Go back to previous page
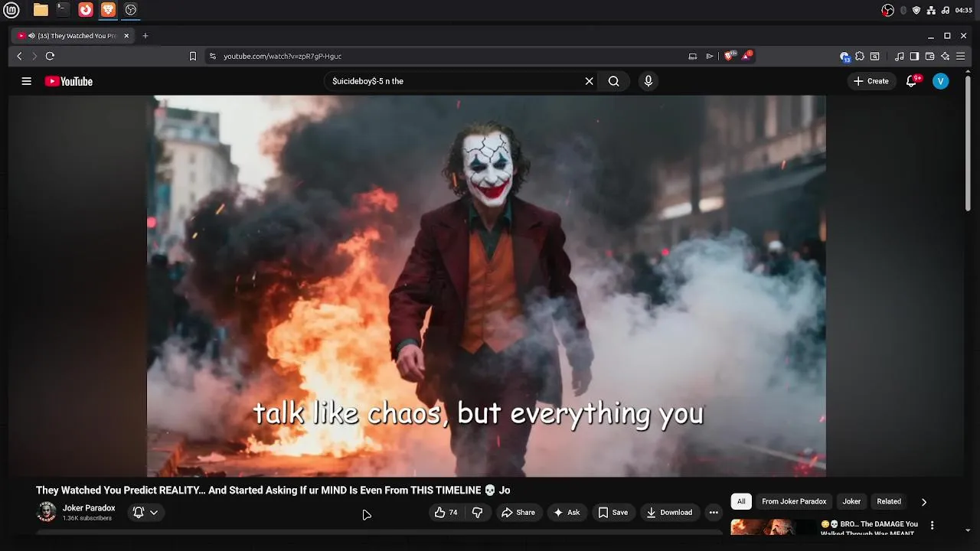Screen dimensions: 980x551 (20, 56)
